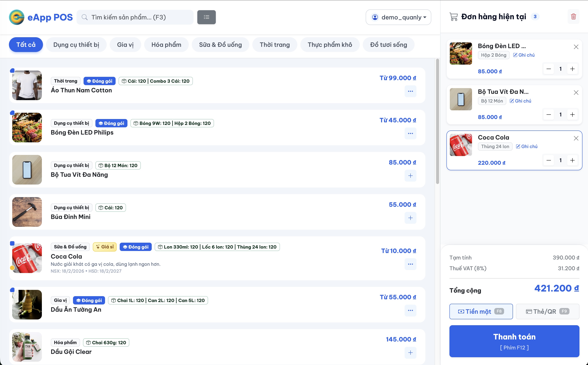Switch to Đồ tươi sống category
This screenshot has height=365, width=588.
pos(388,45)
